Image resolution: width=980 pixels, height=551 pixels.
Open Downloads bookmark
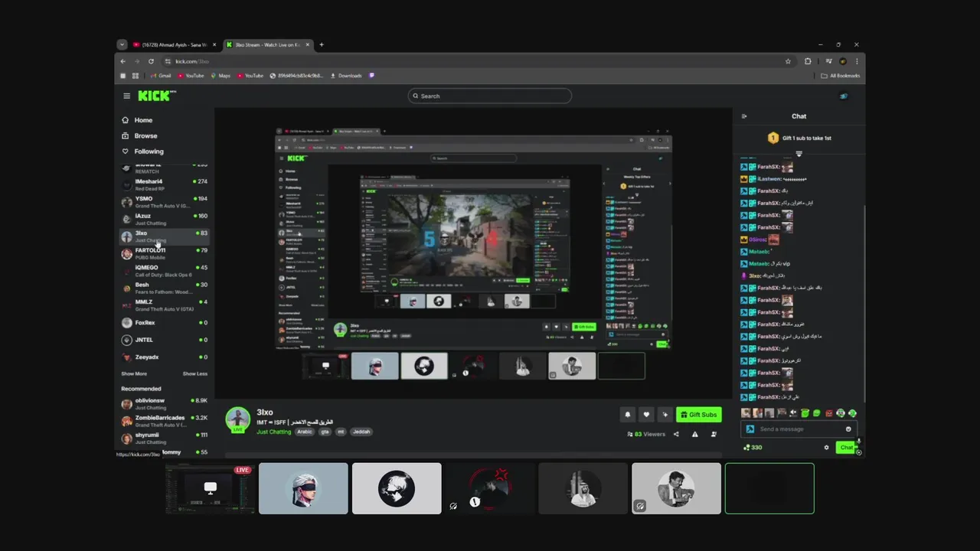coord(346,76)
